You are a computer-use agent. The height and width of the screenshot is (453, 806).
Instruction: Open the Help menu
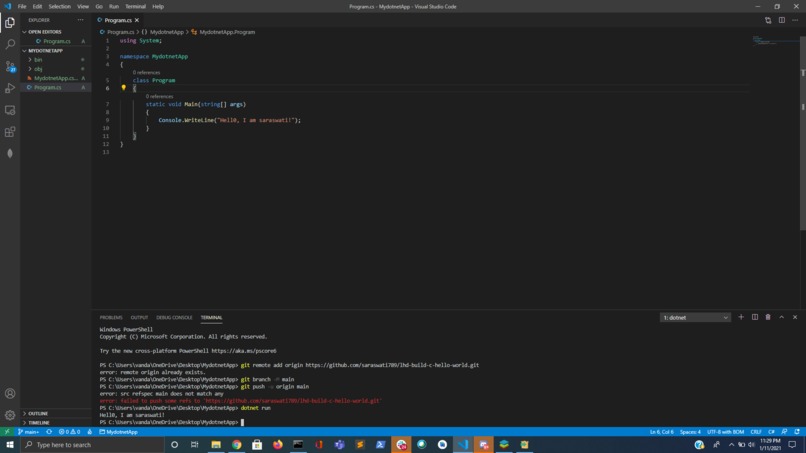pyautogui.click(x=158, y=7)
